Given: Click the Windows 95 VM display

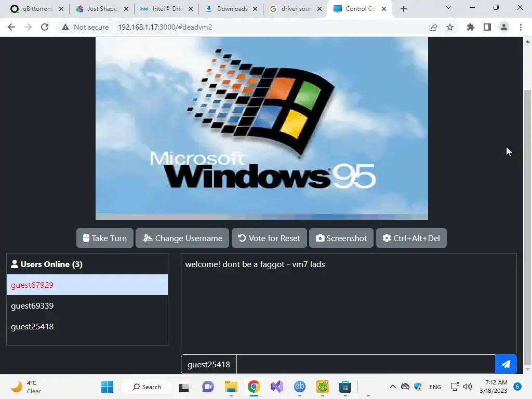Looking at the screenshot, I should pos(262,128).
